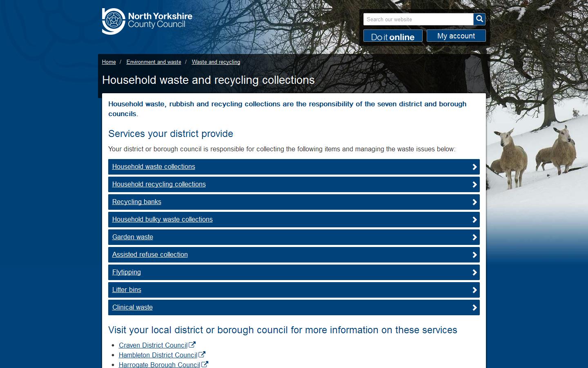Open the Recycling banks accordion
The height and width of the screenshot is (368, 588).
pos(137,202)
